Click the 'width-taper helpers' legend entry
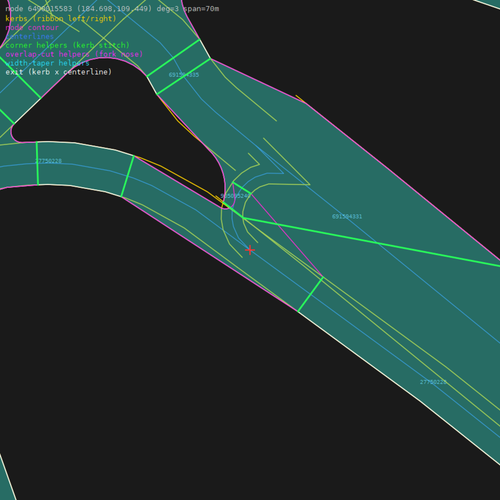This screenshot has height=500, width=500. (47, 63)
